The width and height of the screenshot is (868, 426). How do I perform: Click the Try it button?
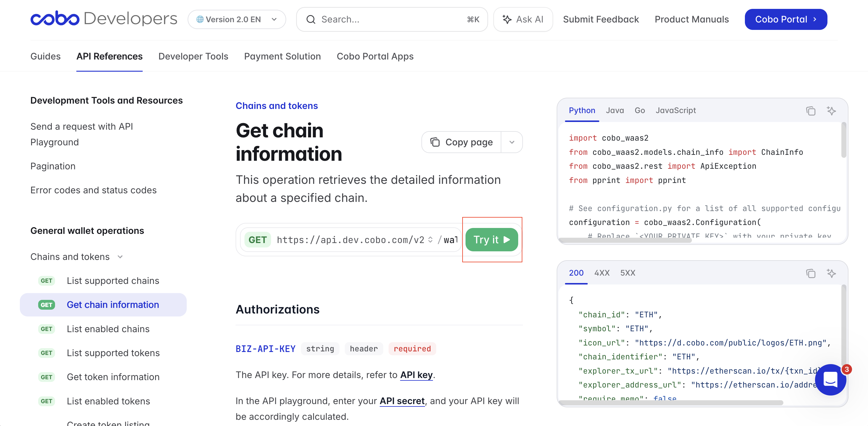coord(492,239)
